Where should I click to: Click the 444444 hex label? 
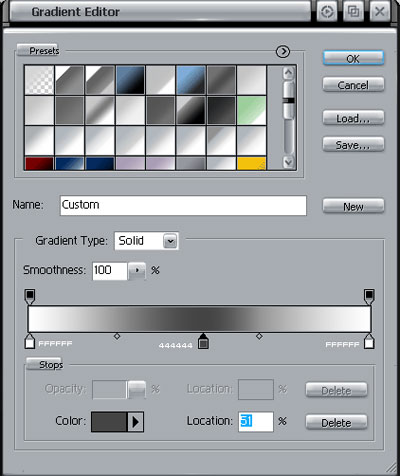tap(176, 346)
